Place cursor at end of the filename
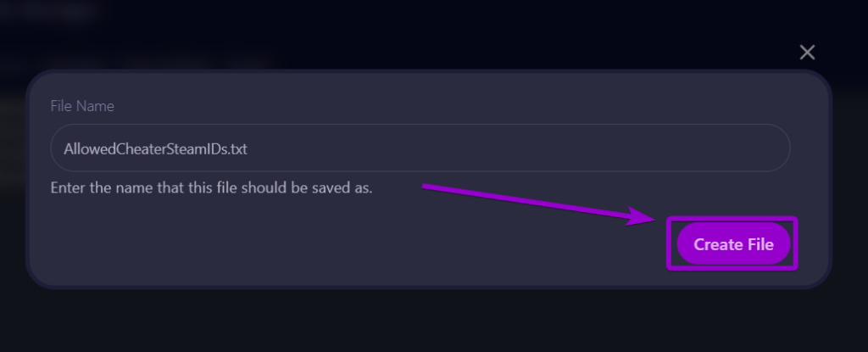 248,148
